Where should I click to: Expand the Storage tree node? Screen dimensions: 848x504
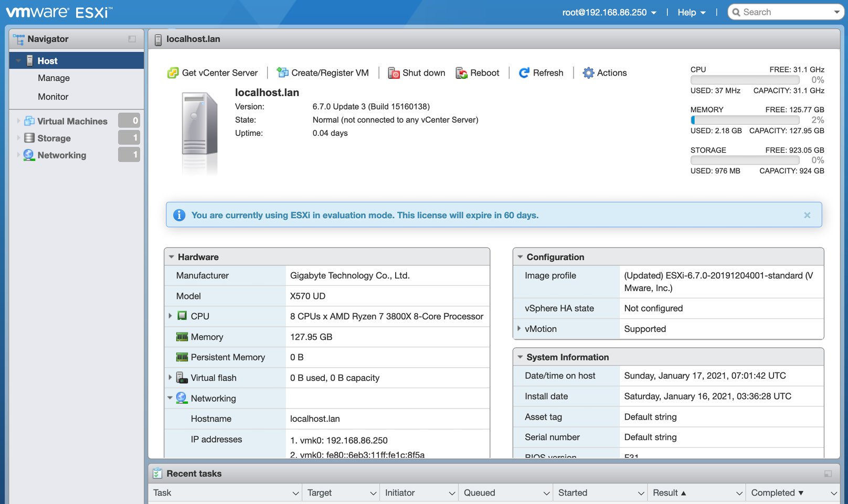(18, 138)
